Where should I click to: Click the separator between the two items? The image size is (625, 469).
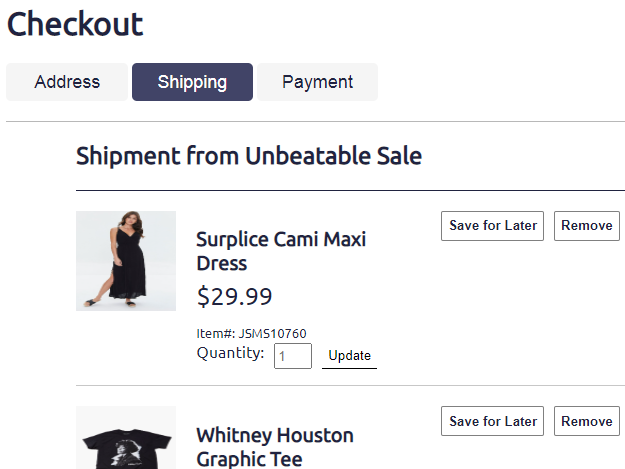[350, 386]
